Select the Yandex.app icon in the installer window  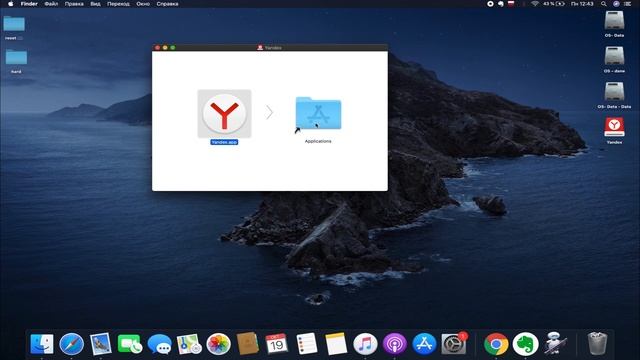click(x=224, y=114)
